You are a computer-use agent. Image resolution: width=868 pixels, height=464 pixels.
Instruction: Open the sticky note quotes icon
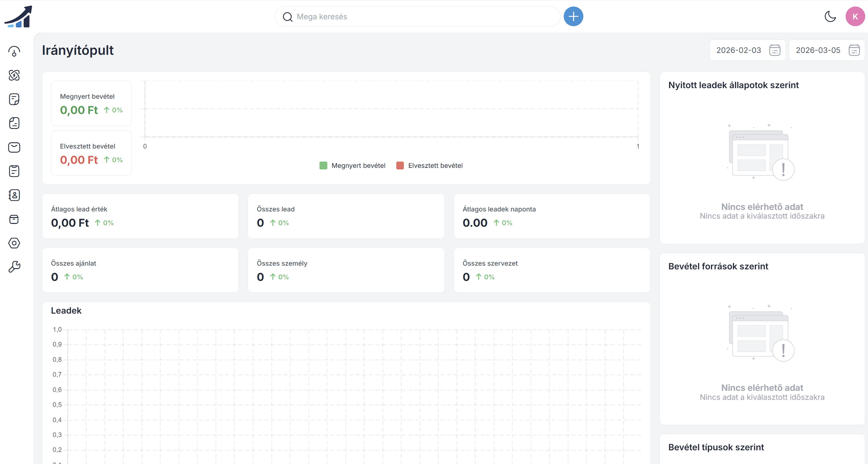tap(14, 99)
